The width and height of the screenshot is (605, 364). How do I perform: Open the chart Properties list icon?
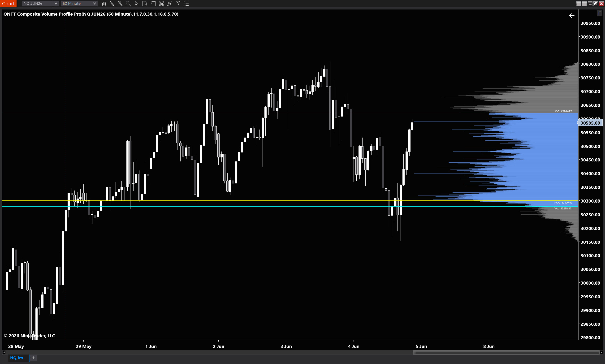186,4
